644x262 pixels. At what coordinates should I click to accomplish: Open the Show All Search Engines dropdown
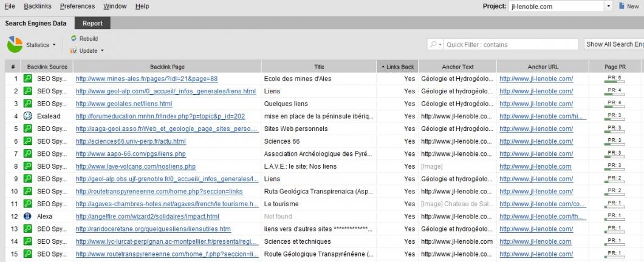click(x=614, y=44)
